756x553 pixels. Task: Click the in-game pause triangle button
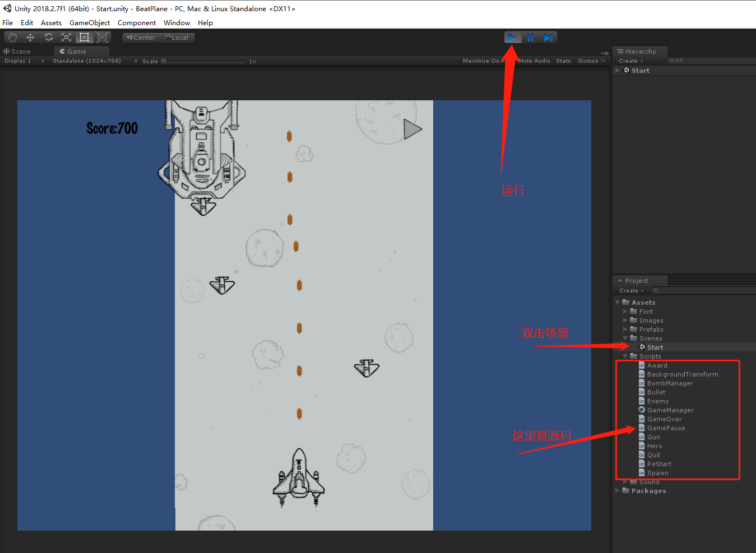coord(412,129)
